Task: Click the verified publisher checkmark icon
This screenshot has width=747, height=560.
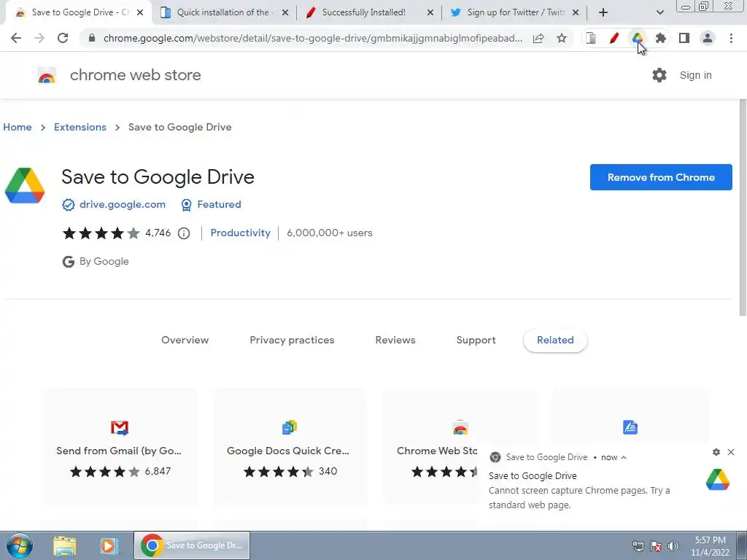Action: tap(68, 205)
